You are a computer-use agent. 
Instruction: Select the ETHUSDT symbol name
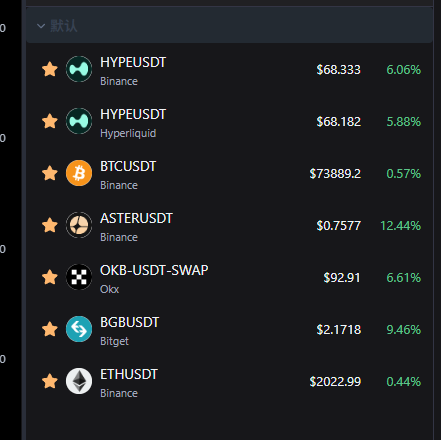(x=129, y=375)
